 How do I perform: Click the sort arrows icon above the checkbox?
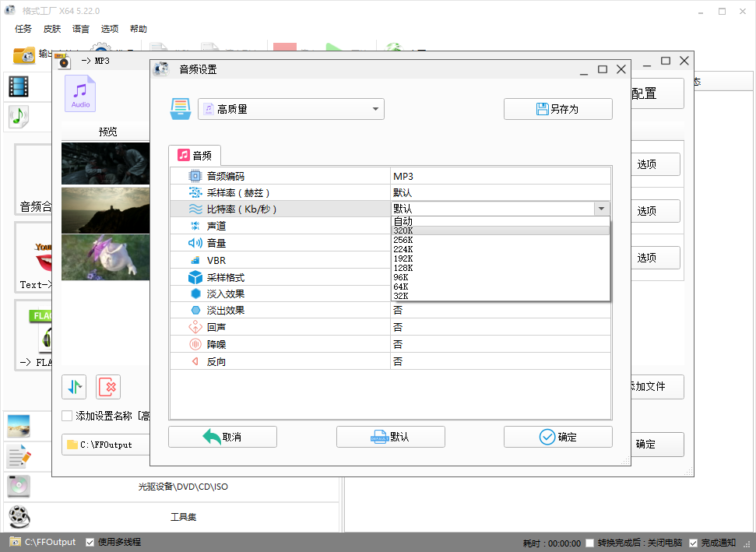(x=73, y=386)
